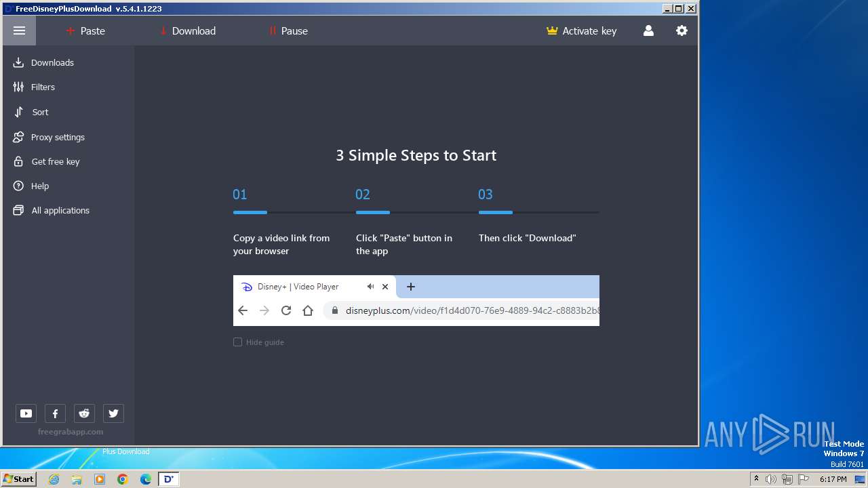The height and width of the screenshot is (488, 868).
Task: Click the Filters sliders icon
Action: click(x=18, y=87)
